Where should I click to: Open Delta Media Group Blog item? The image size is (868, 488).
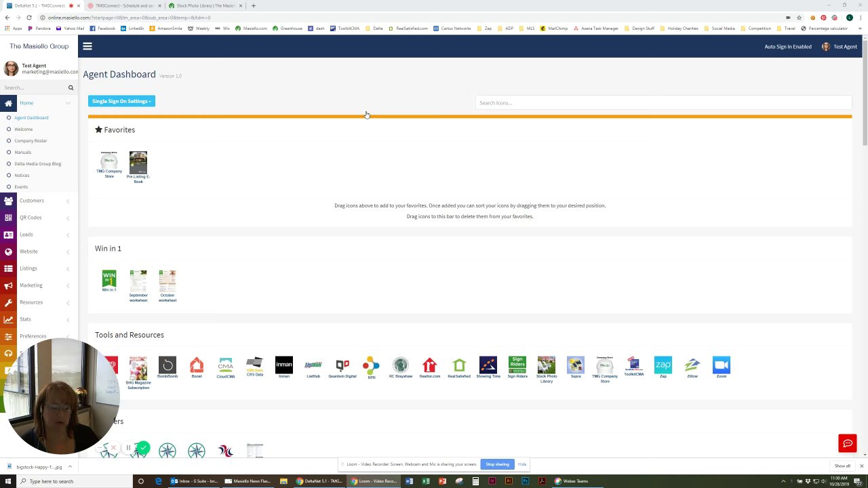[x=37, y=164]
